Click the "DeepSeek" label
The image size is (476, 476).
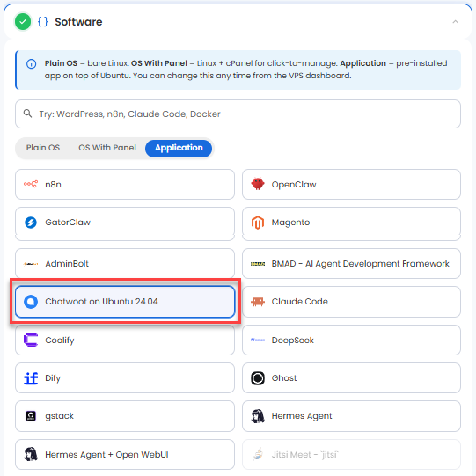pos(293,340)
